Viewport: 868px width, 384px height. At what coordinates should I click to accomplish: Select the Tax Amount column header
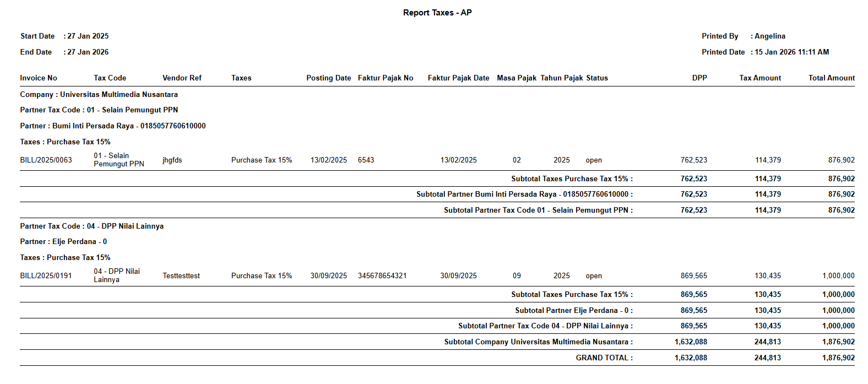[759, 78]
